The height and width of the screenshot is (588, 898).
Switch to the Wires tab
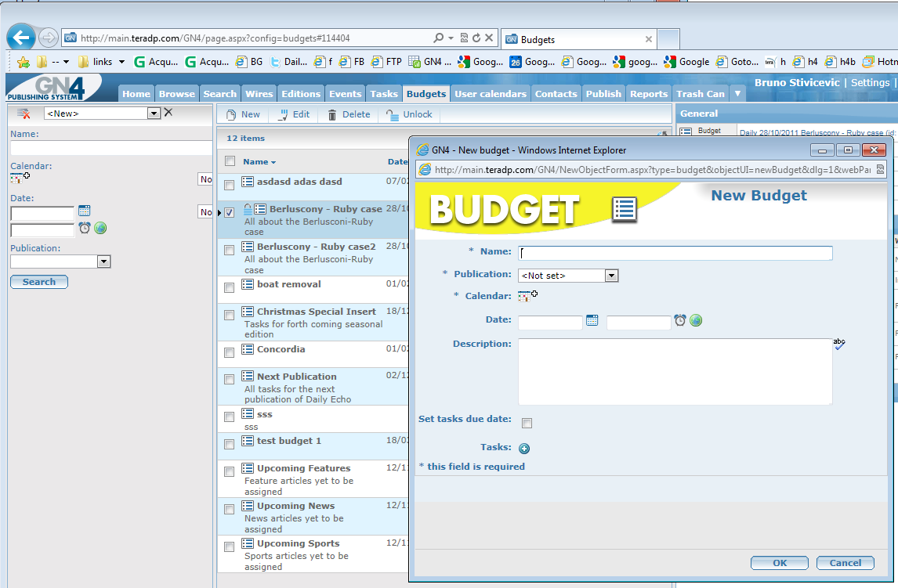[x=259, y=94]
